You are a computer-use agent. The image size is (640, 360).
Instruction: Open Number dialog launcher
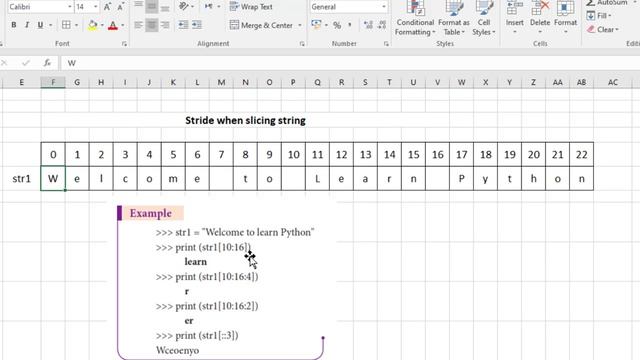pyautogui.click(x=386, y=44)
